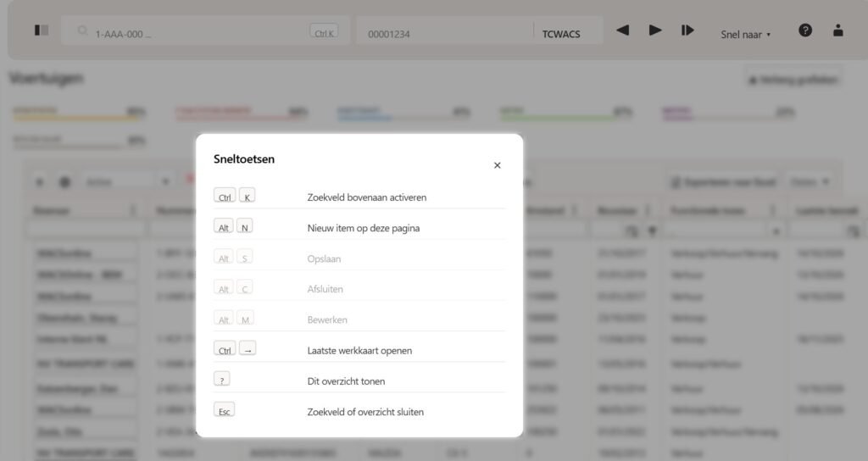Go to next record arrow

click(x=655, y=30)
